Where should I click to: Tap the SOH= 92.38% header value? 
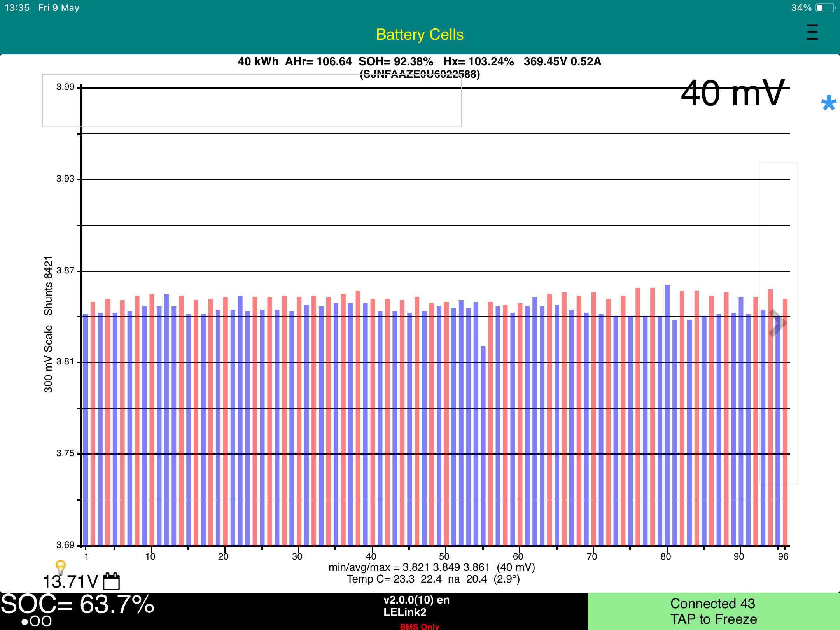click(395, 61)
